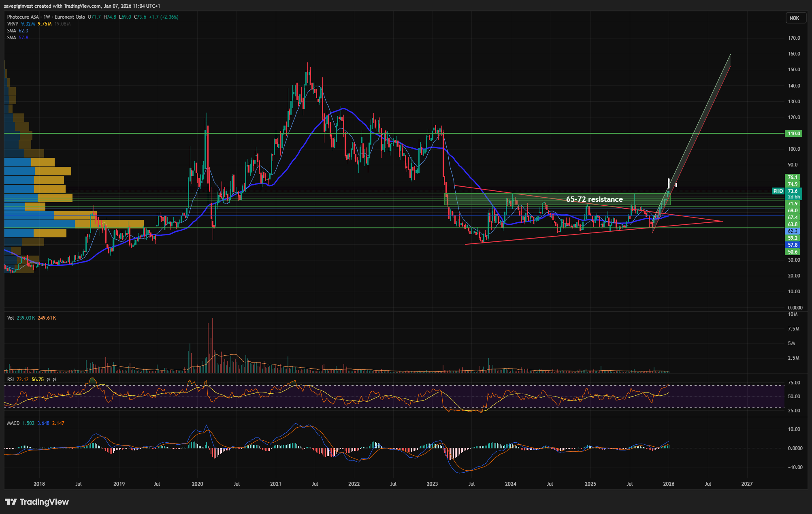Viewport: 812px width, 514px height.
Task: Click the current price 73.6 countdown label
Action: [x=793, y=194]
